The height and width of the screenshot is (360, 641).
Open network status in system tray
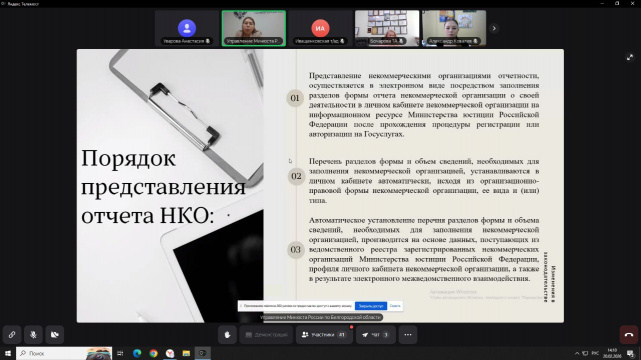(x=585, y=353)
